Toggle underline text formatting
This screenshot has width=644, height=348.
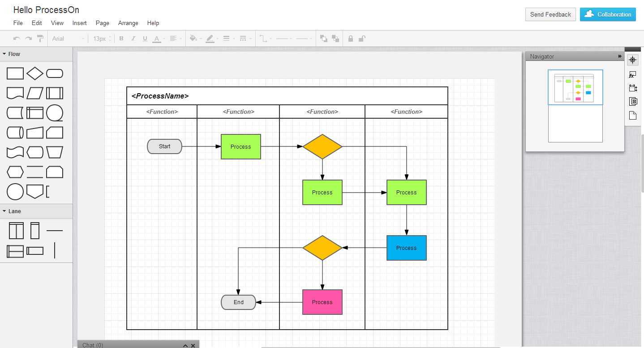[x=145, y=39]
